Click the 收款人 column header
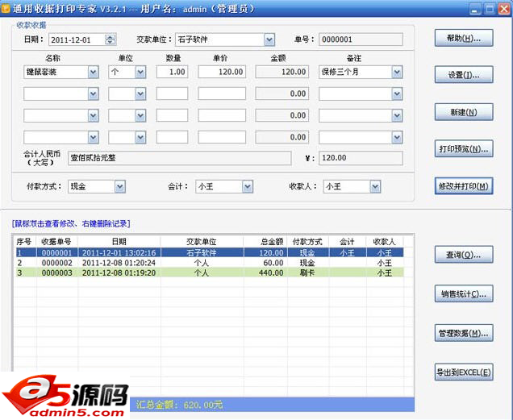This screenshot has height=420, width=513. coord(385,242)
